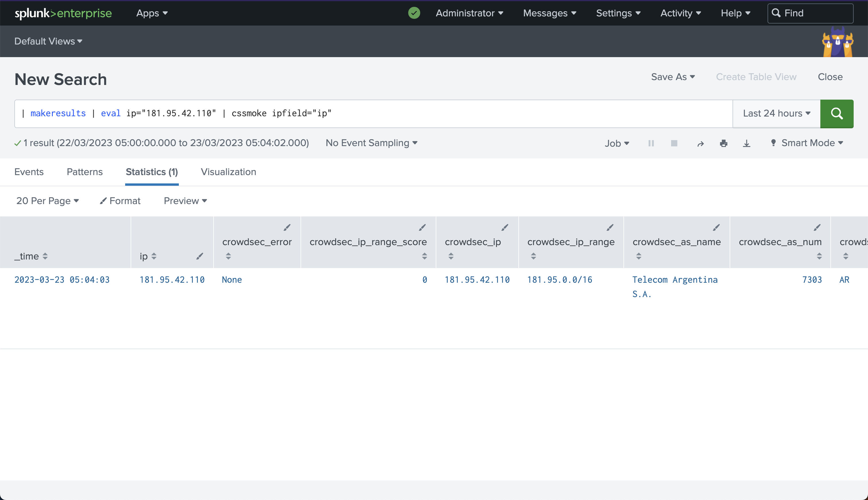This screenshot has height=500, width=868.
Task: Click the share job arrow icon
Action: [x=700, y=144]
